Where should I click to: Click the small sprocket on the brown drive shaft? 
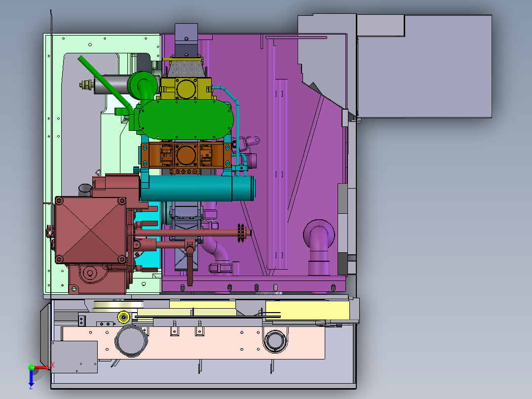(x=241, y=232)
